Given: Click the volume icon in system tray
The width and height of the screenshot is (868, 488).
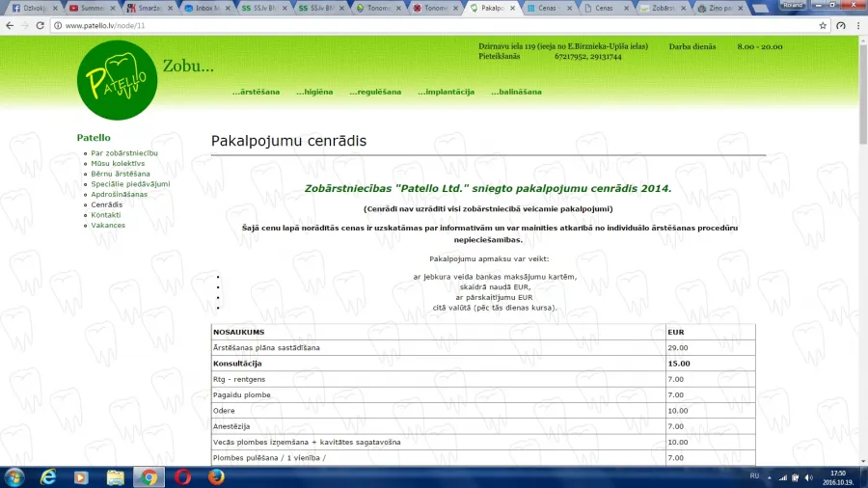Looking at the screenshot, I should [809, 477].
